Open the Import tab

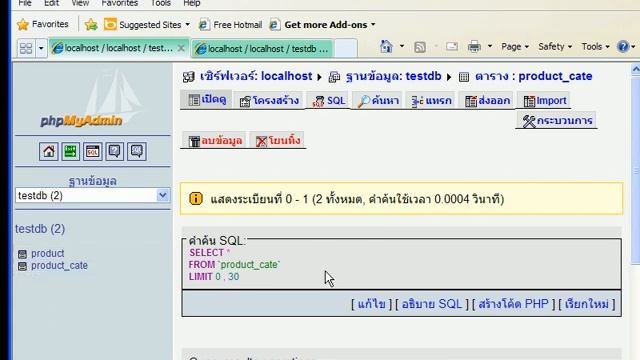(x=544, y=101)
